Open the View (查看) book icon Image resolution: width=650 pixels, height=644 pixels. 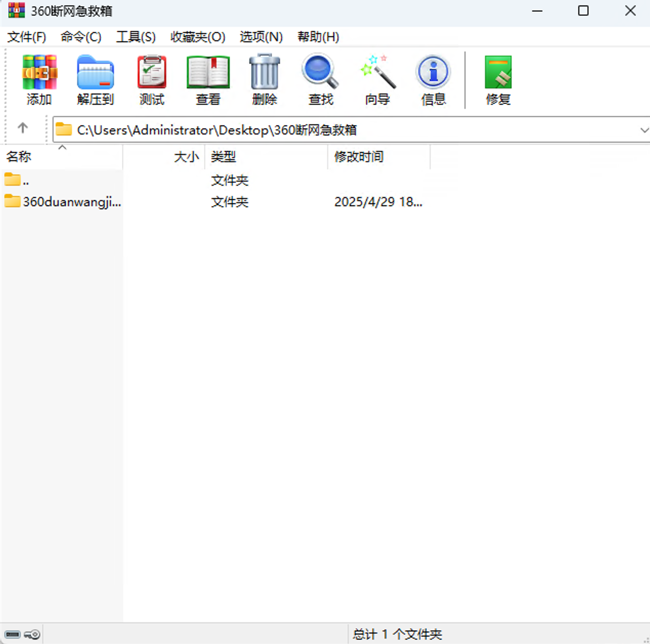pos(208,79)
